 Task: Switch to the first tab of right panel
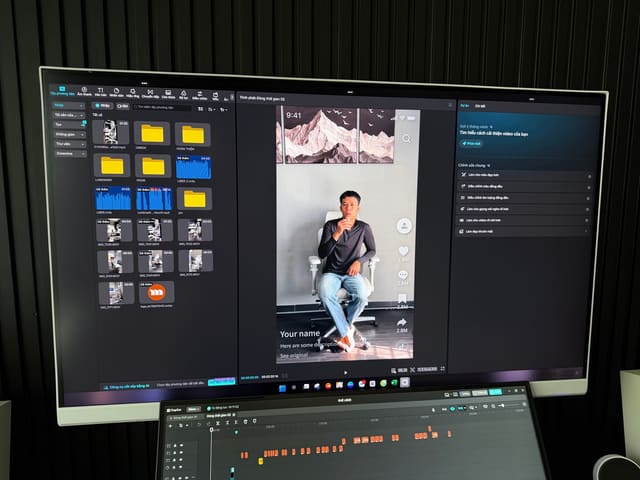pos(464,105)
